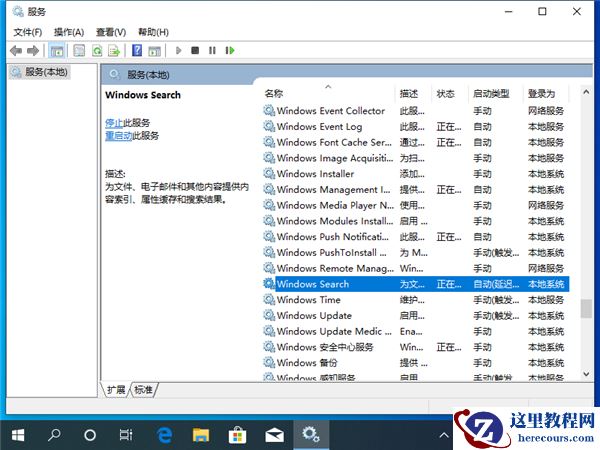The width and height of the screenshot is (600, 450).
Task: Open Mail app from taskbar
Action: tap(274, 435)
